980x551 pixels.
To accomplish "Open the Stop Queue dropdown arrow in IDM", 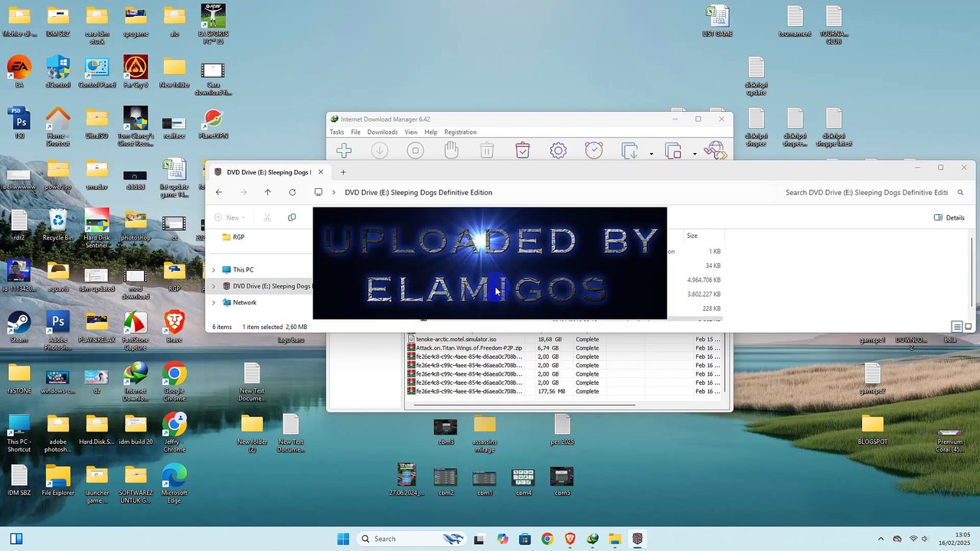I will click(x=694, y=154).
